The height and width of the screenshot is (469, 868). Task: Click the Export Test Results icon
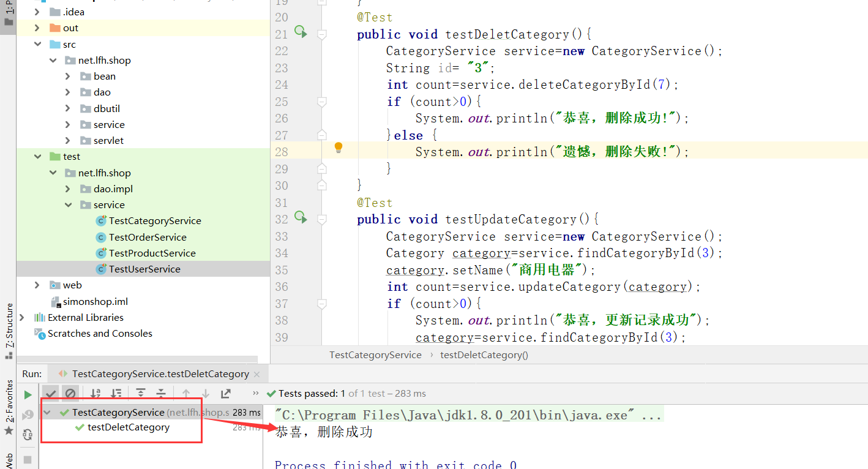(x=226, y=394)
